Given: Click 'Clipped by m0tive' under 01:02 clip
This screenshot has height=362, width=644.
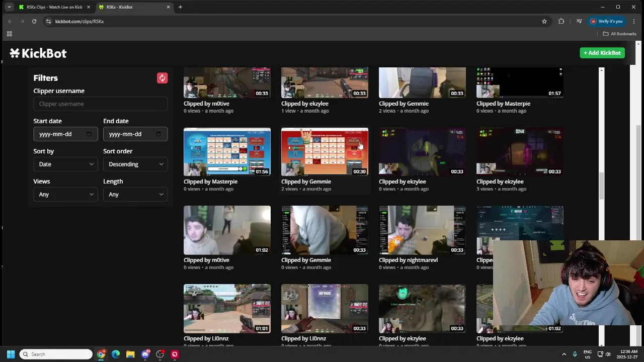Looking at the screenshot, I should tap(206, 260).
